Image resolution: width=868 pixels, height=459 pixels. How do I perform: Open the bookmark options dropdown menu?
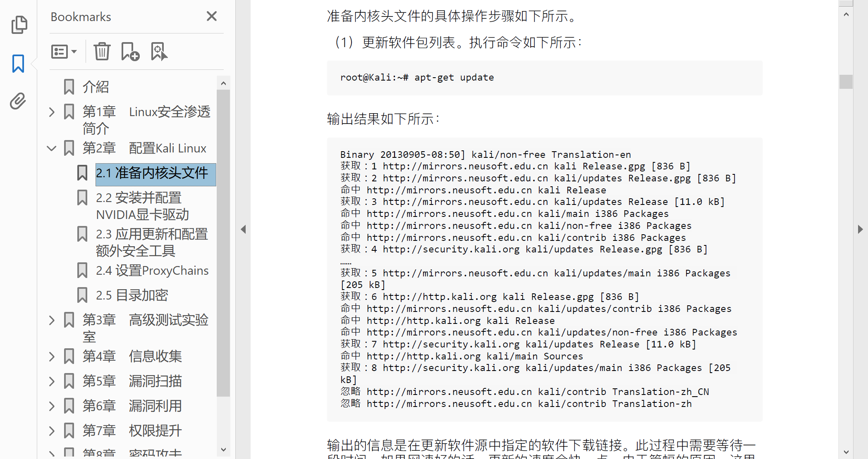click(64, 52)
